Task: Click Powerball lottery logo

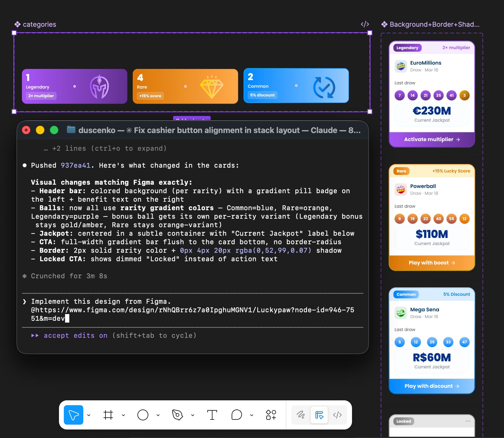Action: (x=401, y=189)
